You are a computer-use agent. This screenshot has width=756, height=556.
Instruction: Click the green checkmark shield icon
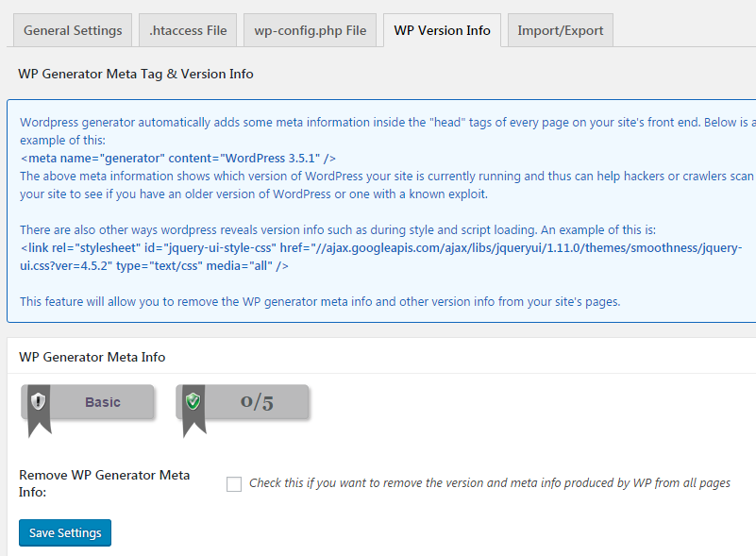click(193, 402)
